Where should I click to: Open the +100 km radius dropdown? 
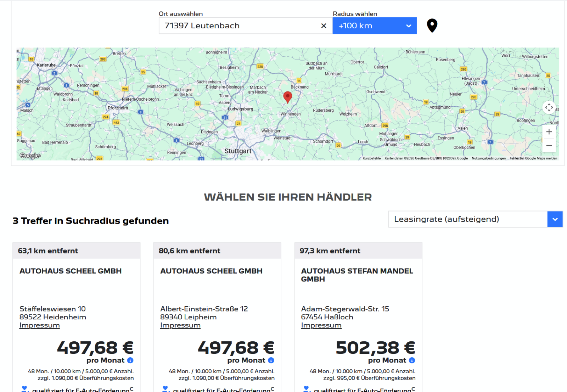tap(375, 26)
